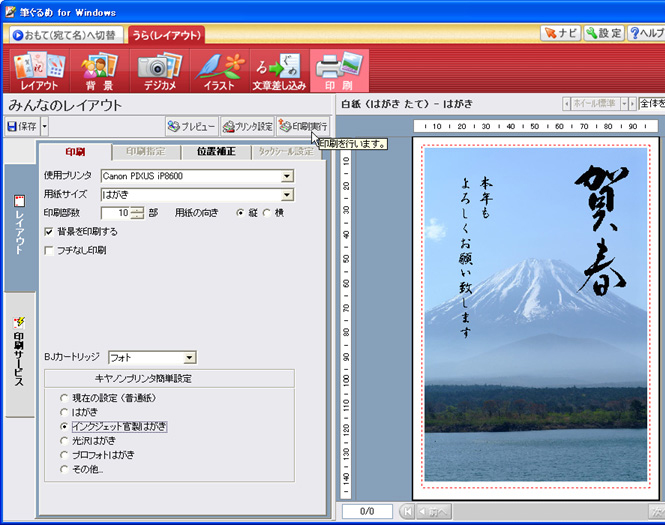This screenshot has width=665, height=525.
Task: Select the イラスト illustration icon
Action: (219, 70)
